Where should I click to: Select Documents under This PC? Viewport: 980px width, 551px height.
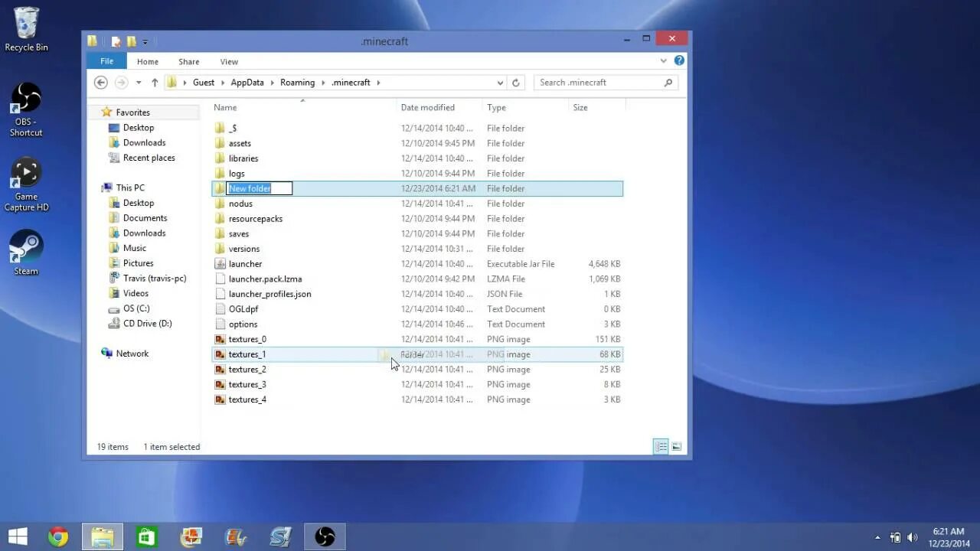pos(145,218)
